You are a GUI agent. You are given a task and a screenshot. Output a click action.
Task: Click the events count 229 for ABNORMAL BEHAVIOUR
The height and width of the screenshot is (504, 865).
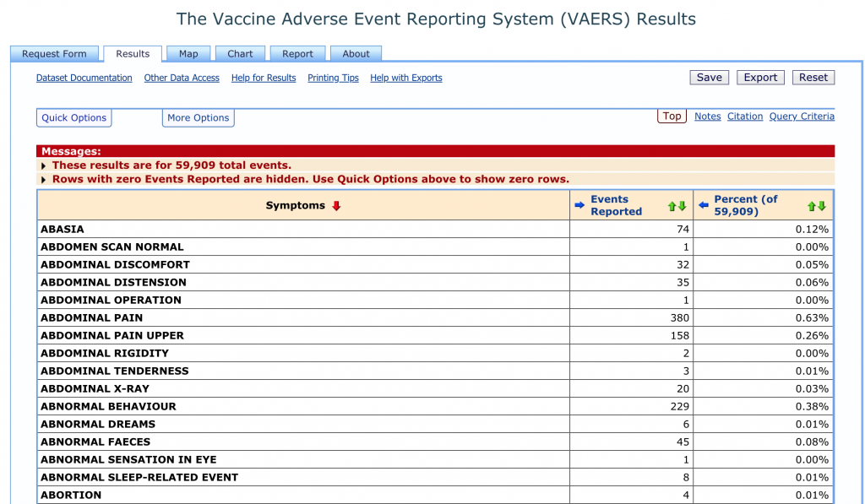[x=680, y=406]
